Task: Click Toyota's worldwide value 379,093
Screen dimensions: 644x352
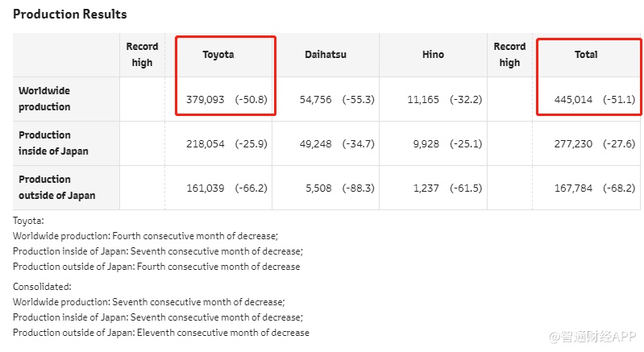Action: click(x=205, y=100)
